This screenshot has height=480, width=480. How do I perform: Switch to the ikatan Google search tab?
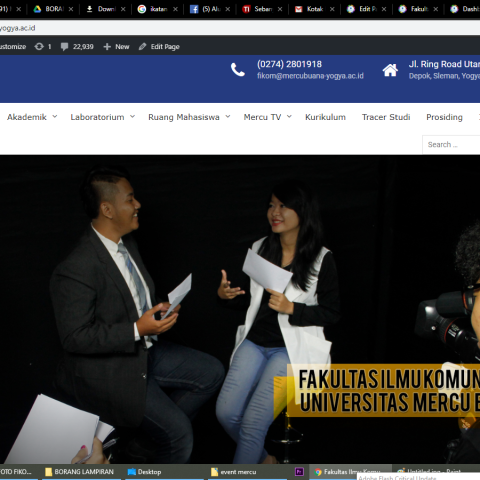(x=156, y=9)
